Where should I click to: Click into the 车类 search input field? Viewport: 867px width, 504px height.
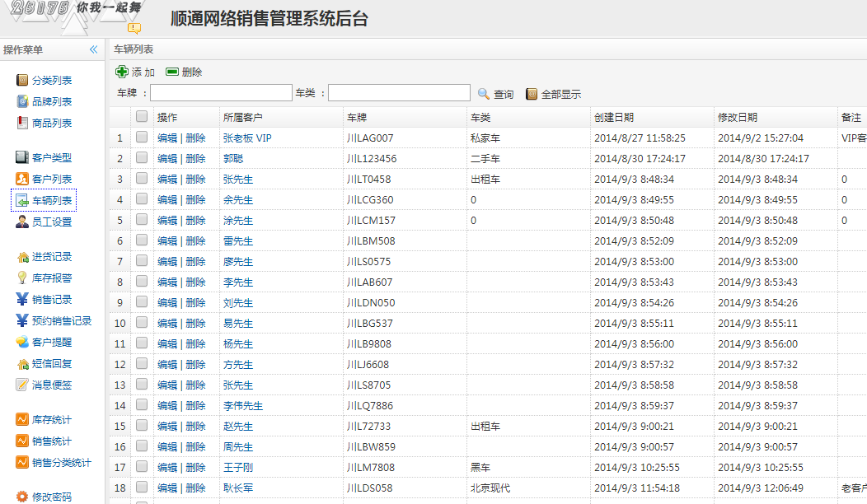[x=399, y=93]
